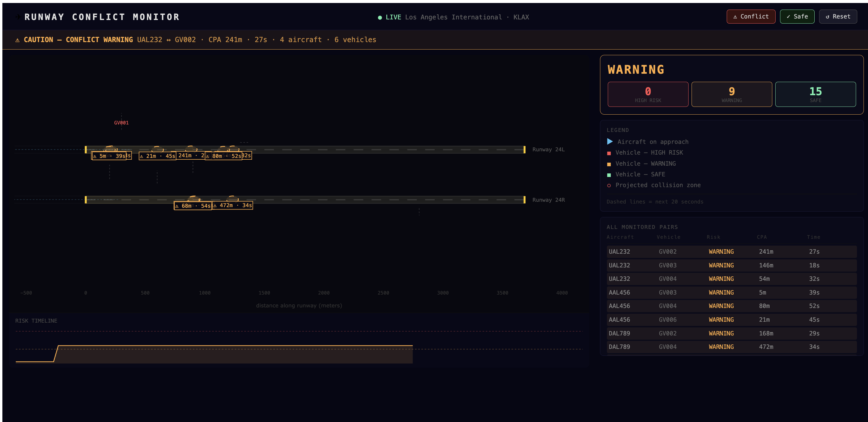Select the 9 WARNING counter card
This screenshot has height=422, width=868.
click(731, 94)
